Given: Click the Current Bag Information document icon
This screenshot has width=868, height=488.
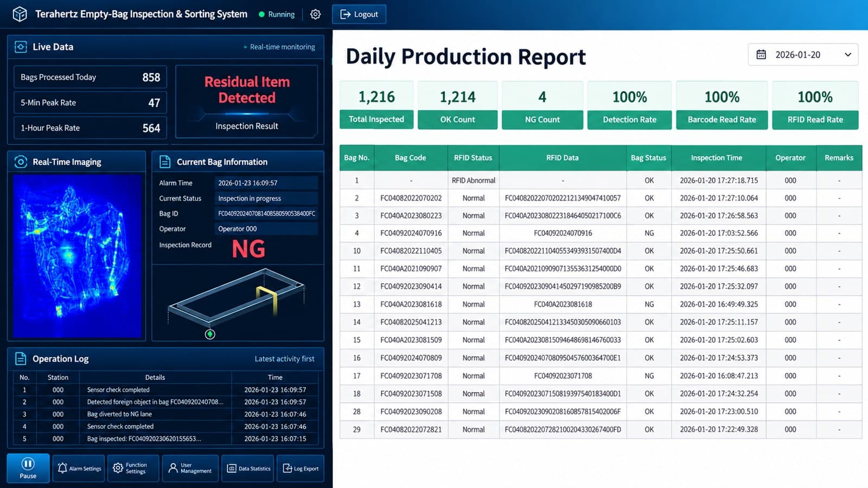Looking at the screenshot, I should 165,162.
